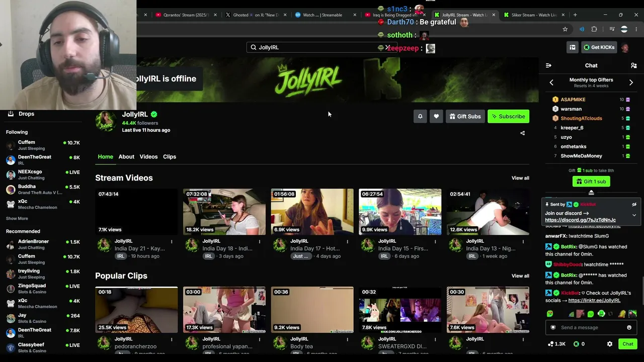The height and width of the screenshot is (362, 644).
Task: Open the Clips tab
Action: coord(170,156)
